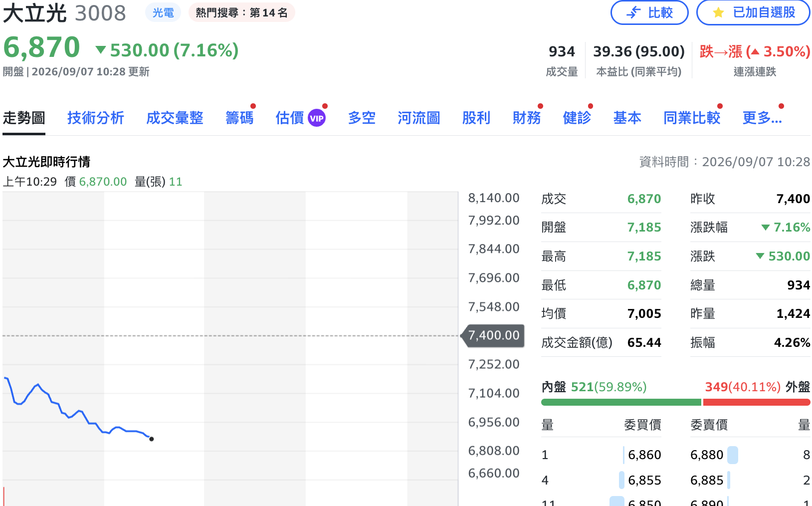Click the 昨量 1,424 value
Screen dimensions: 812x506
(x=793, y=314)
